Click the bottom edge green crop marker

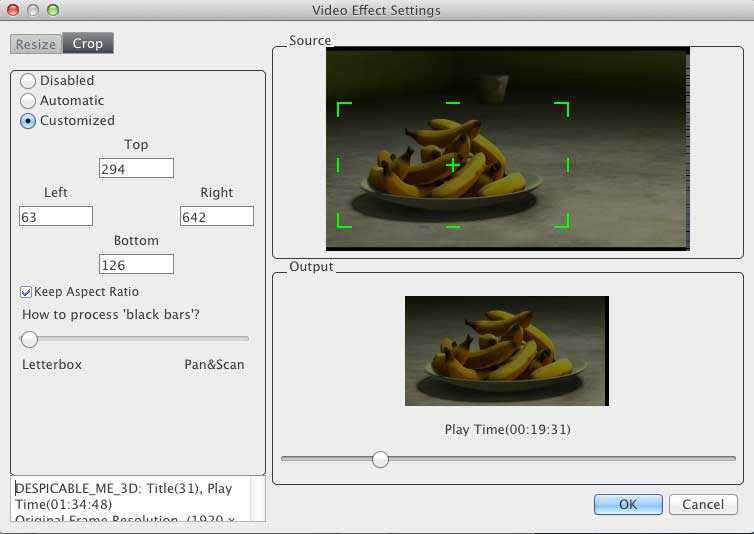click(453, 227)
